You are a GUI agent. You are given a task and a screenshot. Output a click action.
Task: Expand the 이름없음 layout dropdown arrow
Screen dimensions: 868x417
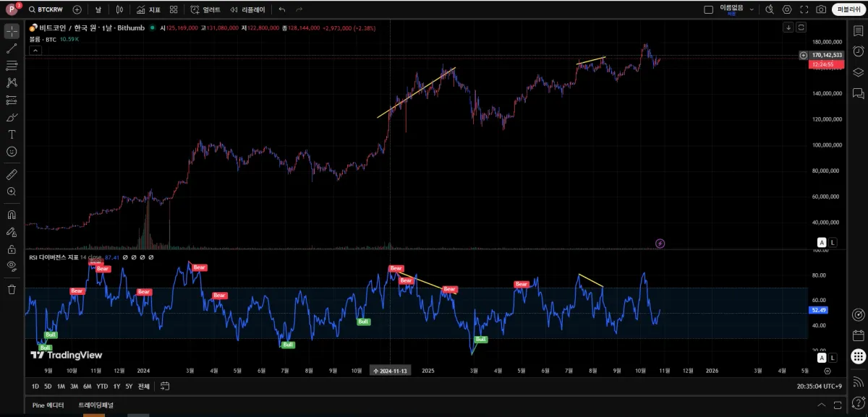[x=752, y=9]
